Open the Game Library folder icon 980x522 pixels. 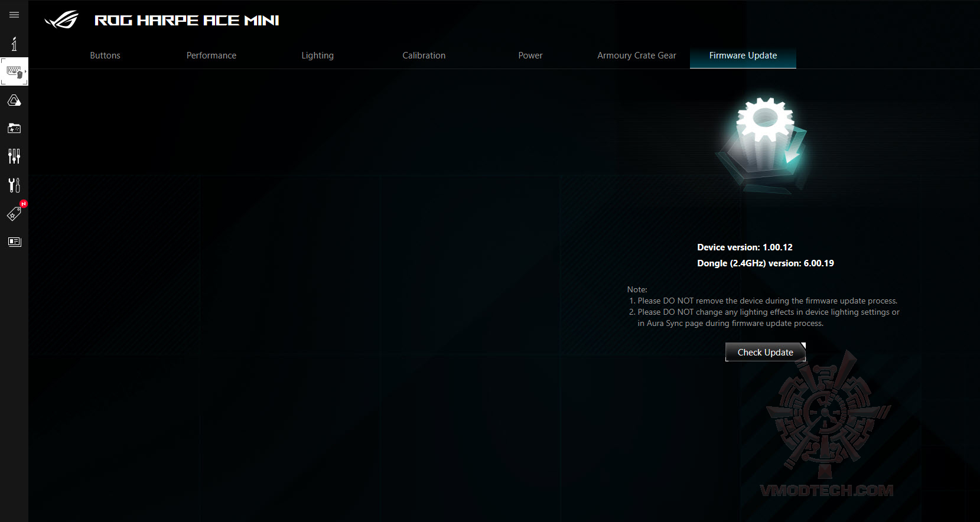[x=14, y=128]
